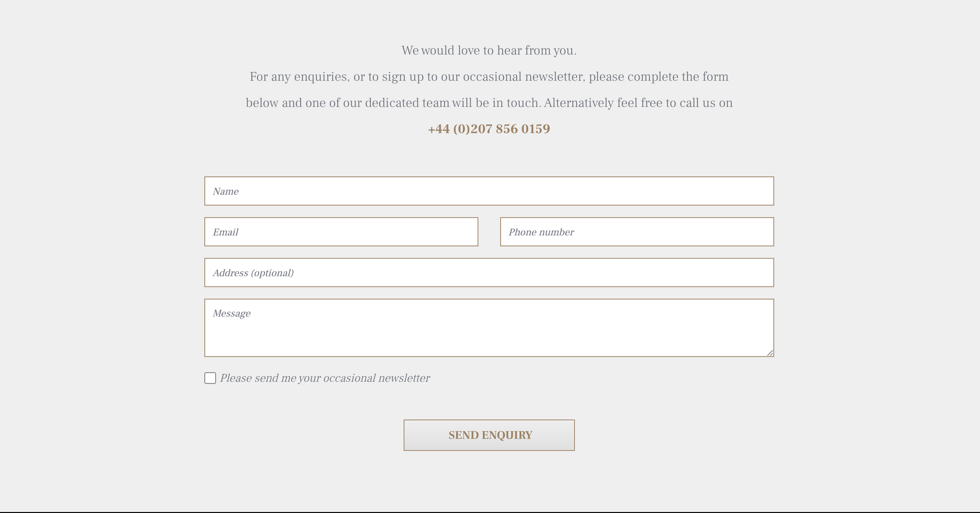Click the 'Address (optional)' placeholder text
The width and height of the screenshot is (980, 513).
(x=253, y=273)
